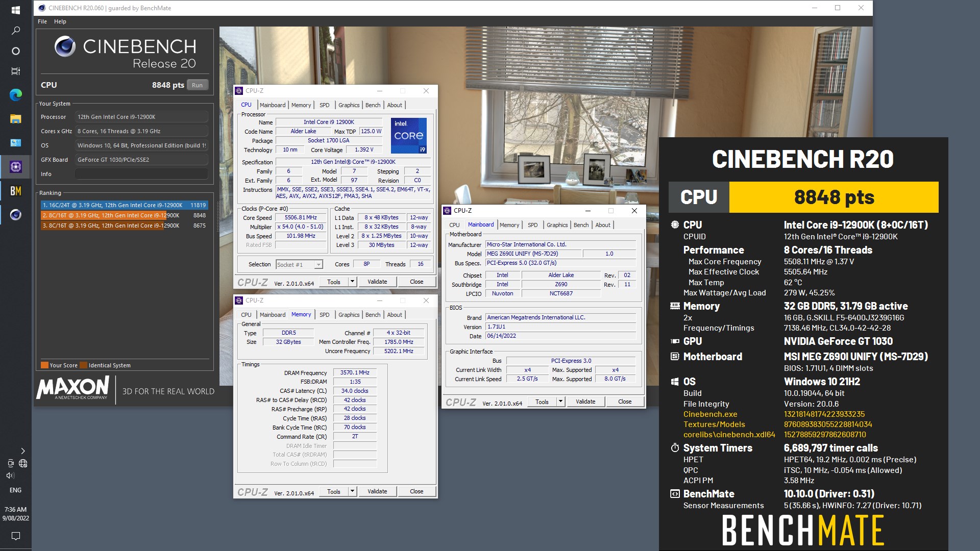Expand the hidden system tray icons chevron
The width and height of the screenshot is (980, 551).
point(22,451)
